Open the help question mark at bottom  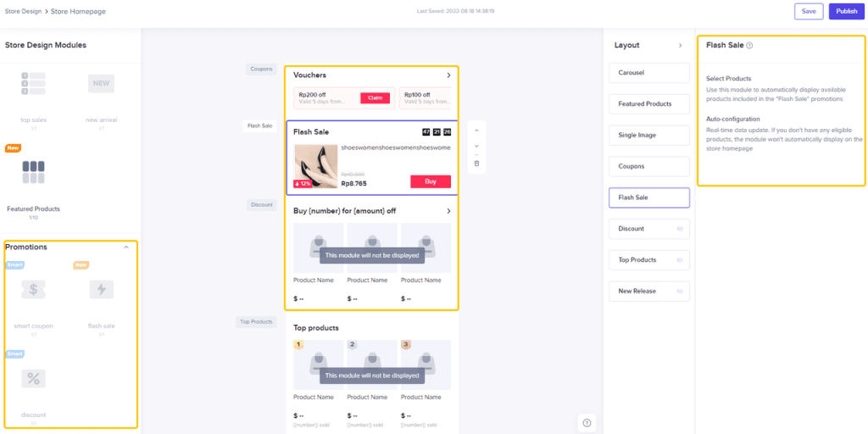[x=587, y=423]
